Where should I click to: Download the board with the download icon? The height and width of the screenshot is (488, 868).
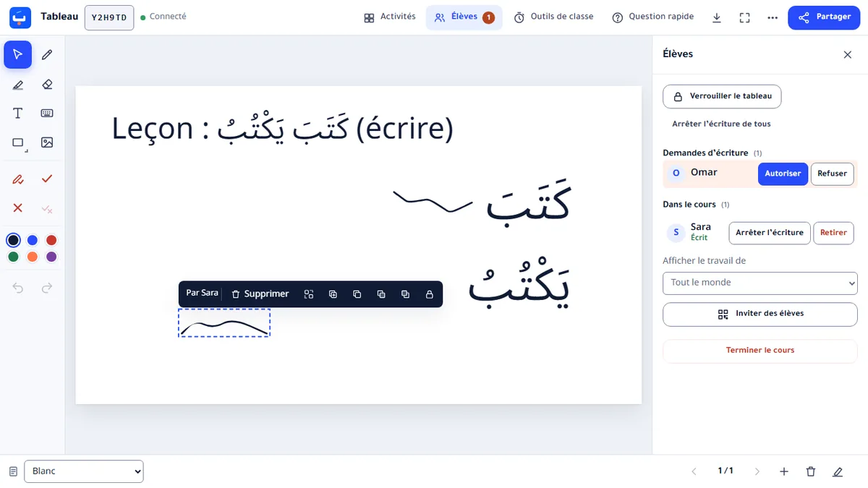pyautogui.click(x=717, y=17)
